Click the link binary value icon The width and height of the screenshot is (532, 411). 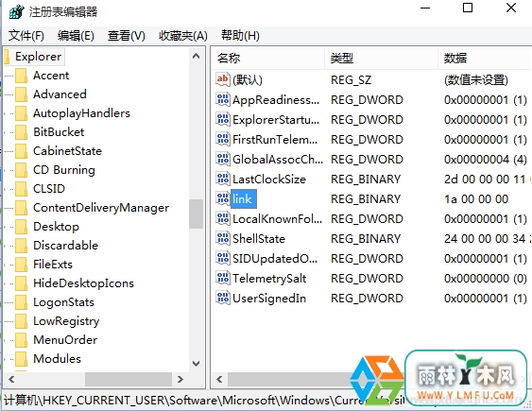[x=223, y=198]
